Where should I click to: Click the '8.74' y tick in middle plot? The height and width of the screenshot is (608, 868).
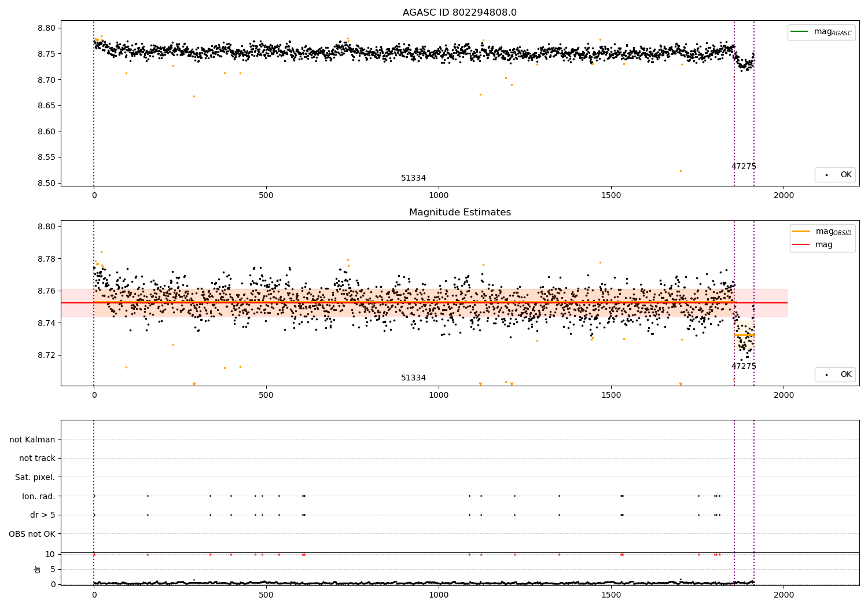tap(46, 323)
